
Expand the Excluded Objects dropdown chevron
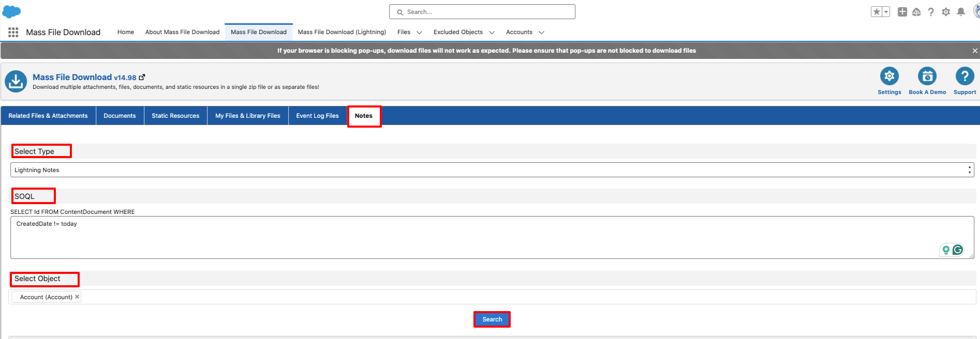tap(492, 33)
